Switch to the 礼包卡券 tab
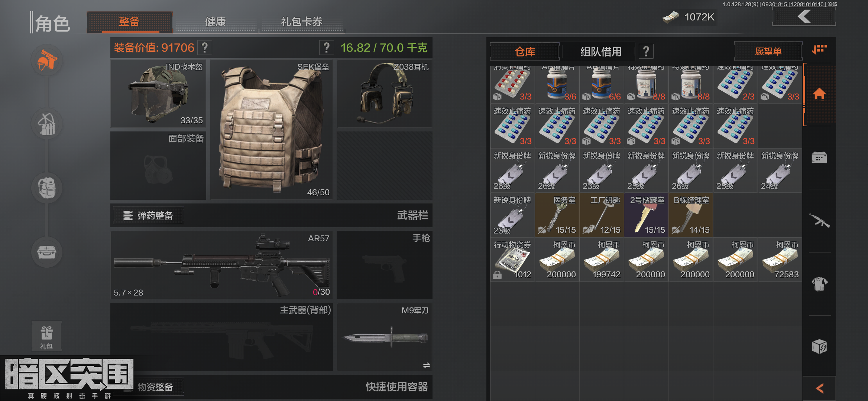Viewport: 868px width, 401px height. (302, 22)
